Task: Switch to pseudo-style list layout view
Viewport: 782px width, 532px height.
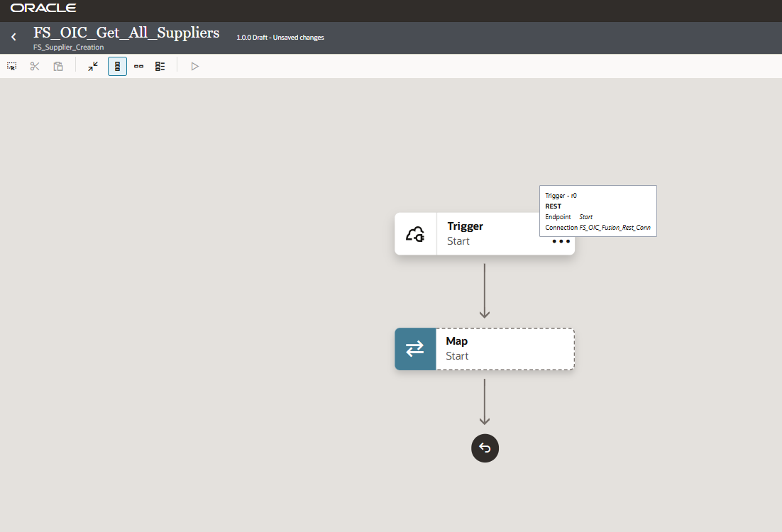Action: [160, 66]
